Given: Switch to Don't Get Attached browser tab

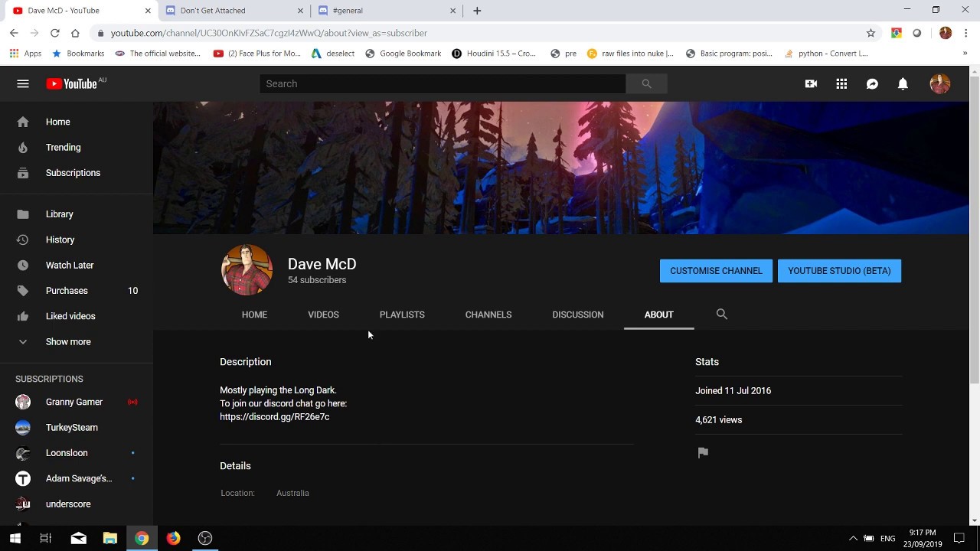Looking at the screenshot, I should click(234, 11).
